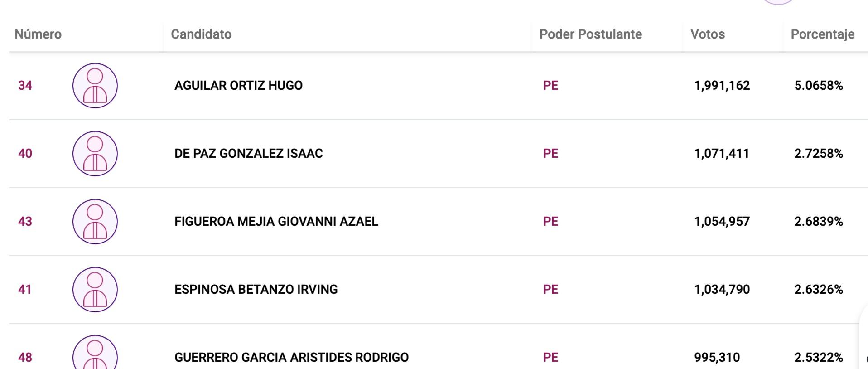Screen dimensions: 868x369
Task: Click vote count 1,071,411
Action: [722, 154]
